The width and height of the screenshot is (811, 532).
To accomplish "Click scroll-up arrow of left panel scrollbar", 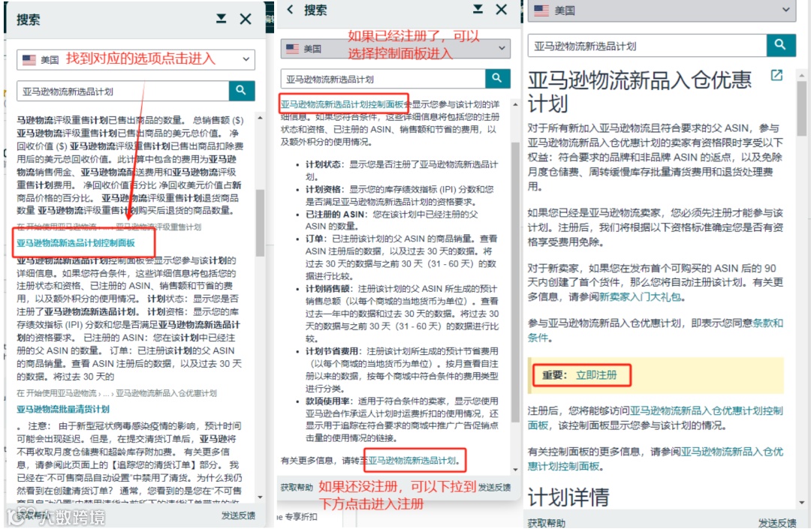I will click(260, 119).
